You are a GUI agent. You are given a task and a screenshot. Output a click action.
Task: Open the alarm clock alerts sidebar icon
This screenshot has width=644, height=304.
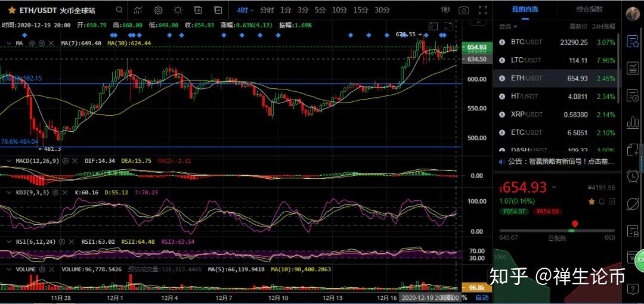633,176
